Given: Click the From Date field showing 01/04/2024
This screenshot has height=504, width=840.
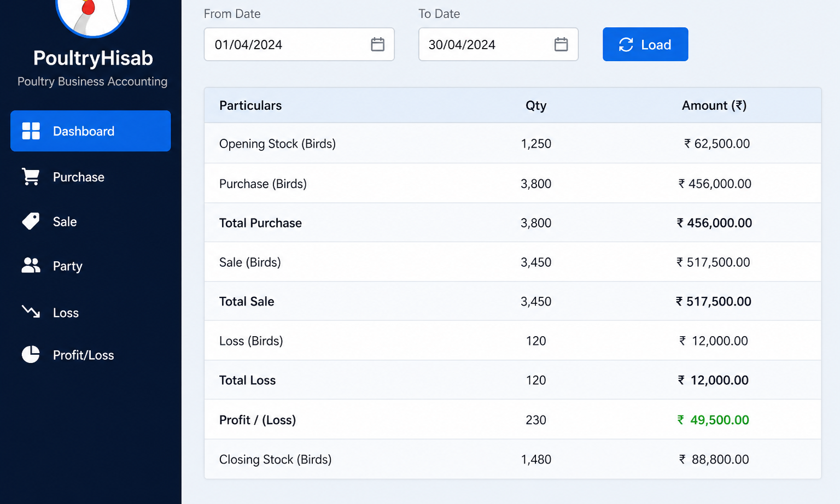Looking at the screenshot, I should coord(299,44).
